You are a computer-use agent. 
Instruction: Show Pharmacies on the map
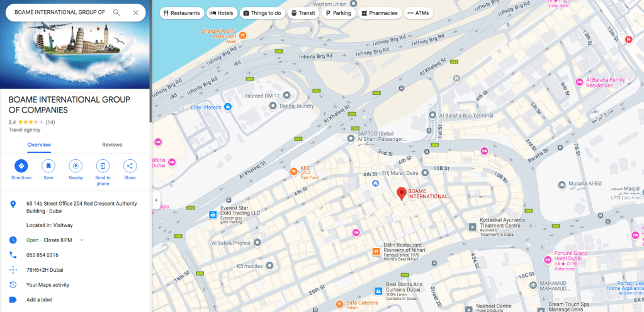pos(380,13)
